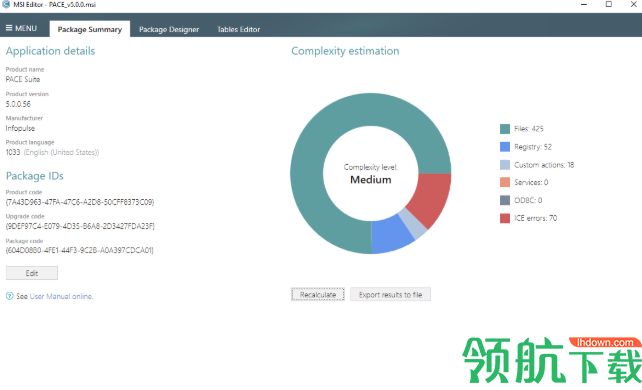Click the Package IDs heading
Viewport: 642px width, 390px height.
[x=34, y=176]
